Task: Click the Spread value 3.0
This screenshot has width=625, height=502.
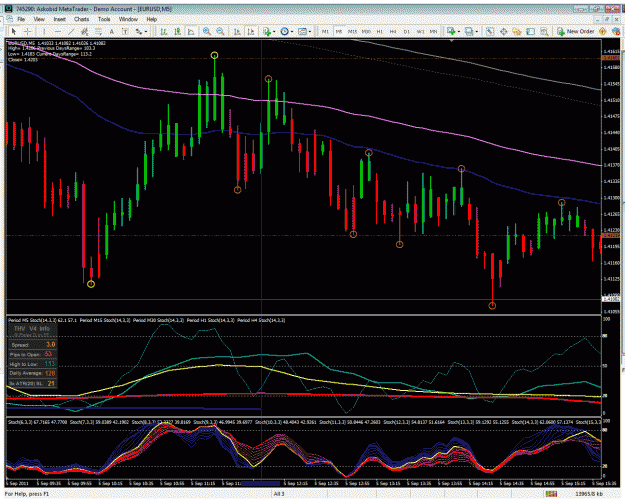Action: (x=51, y=345)
